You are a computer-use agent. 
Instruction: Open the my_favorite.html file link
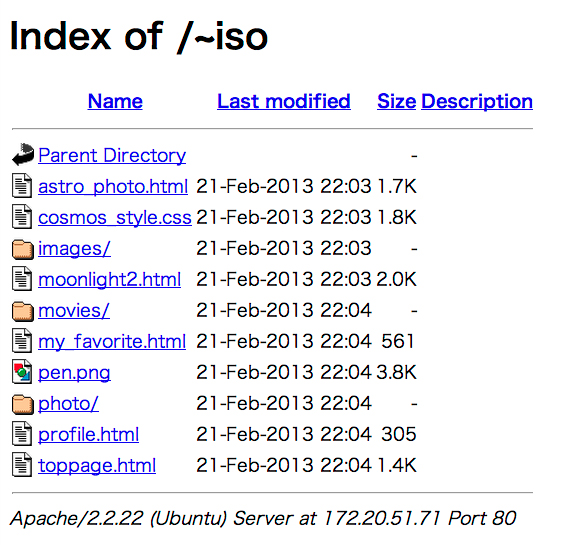112,341
